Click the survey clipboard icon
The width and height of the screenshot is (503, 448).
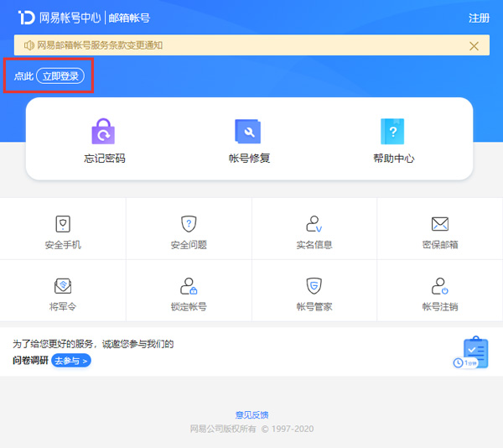tap(474, 352)
